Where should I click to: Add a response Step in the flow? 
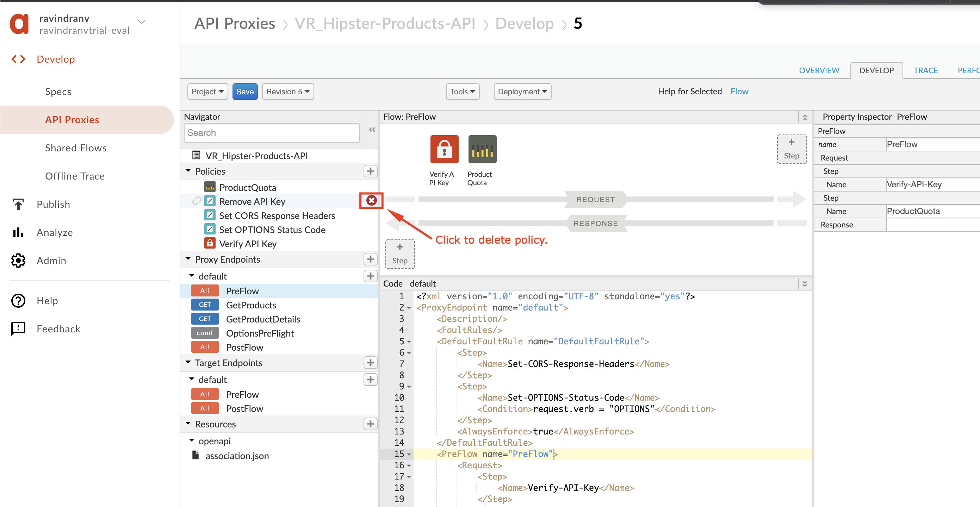click(400, 255)
